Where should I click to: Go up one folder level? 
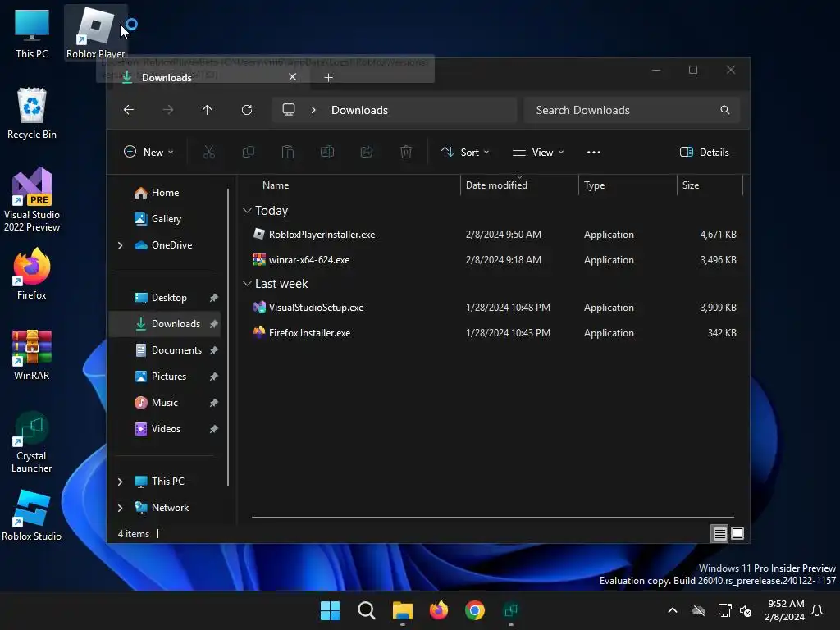(x=208, y=110)
